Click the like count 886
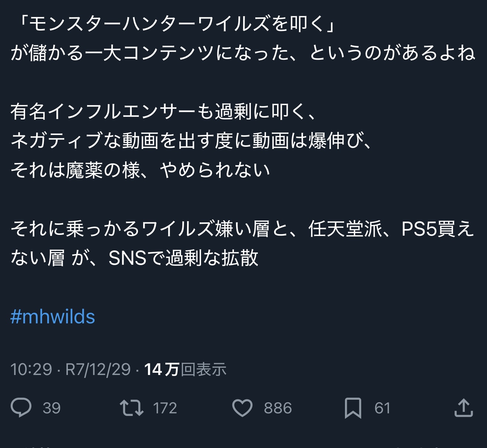The height and width of the screenshot is (448, 487). point(278,408)
